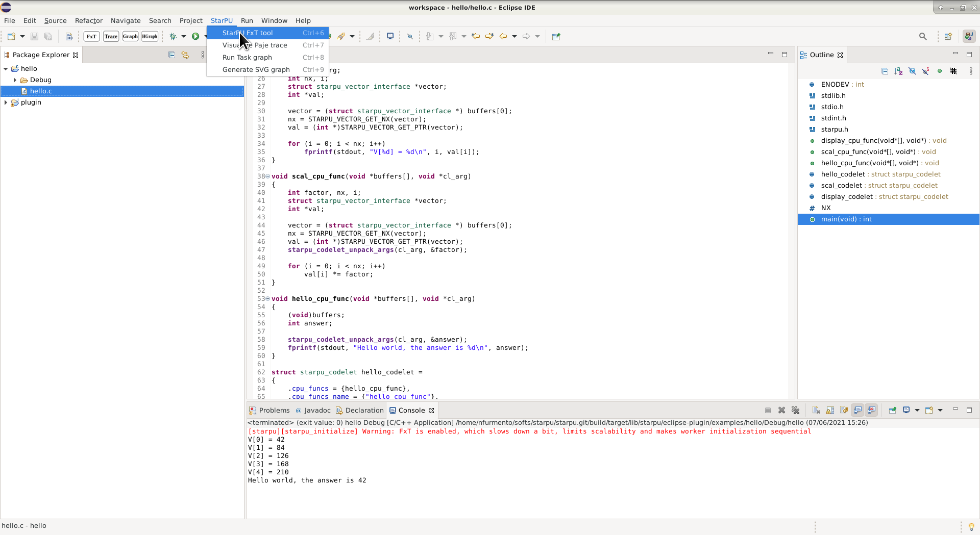Toggle Hide Static Members in Outline
This screenshot has width=980, height=535.
coord(926,71)
